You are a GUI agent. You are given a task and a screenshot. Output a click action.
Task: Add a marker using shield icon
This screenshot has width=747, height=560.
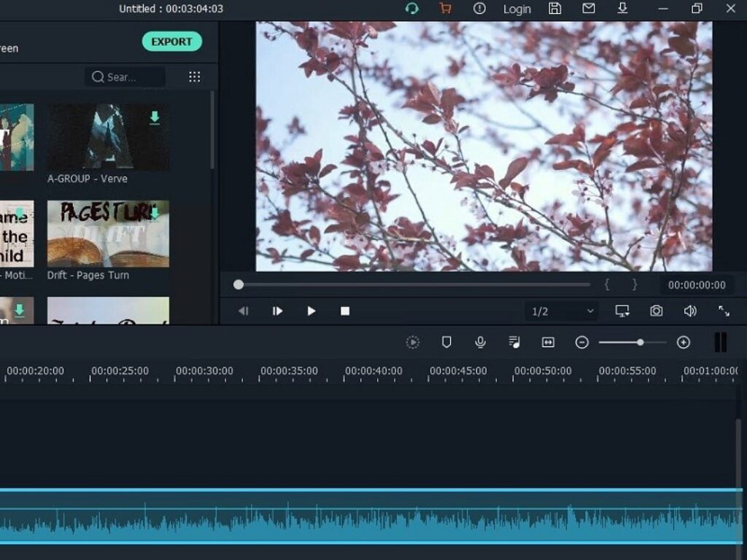[x=446, y=342]
